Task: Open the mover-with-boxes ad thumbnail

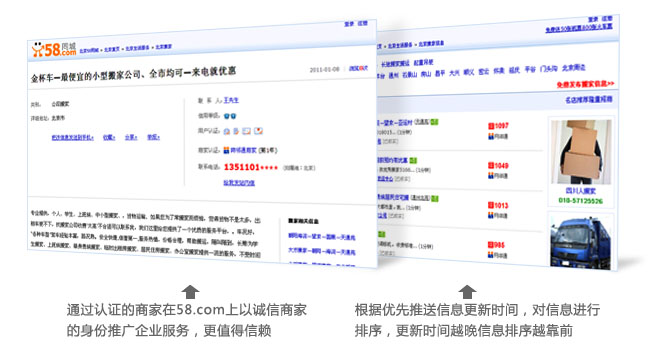Action: (x=581, y=151)
